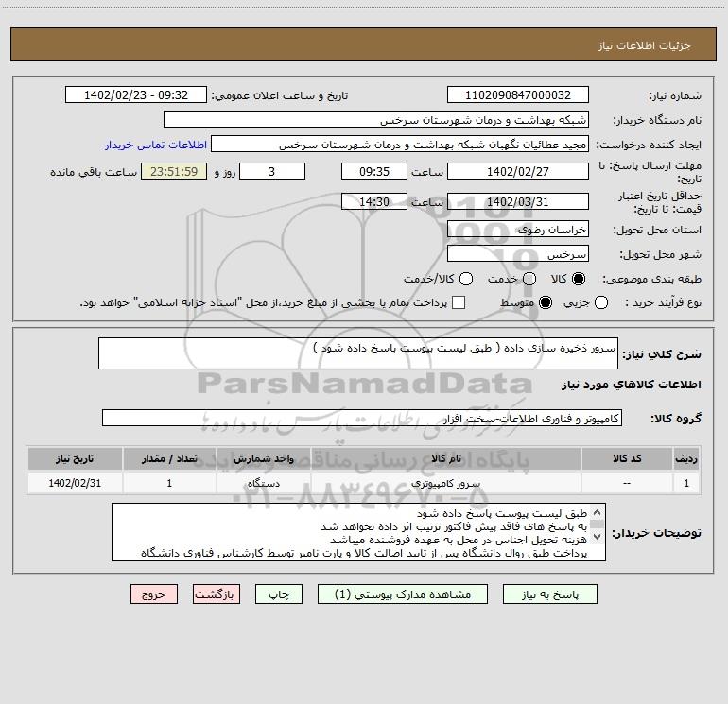Screen dimensions: 728x704
Task: Click the deadline time field 09:35
Action: click(x=374, y=171)
